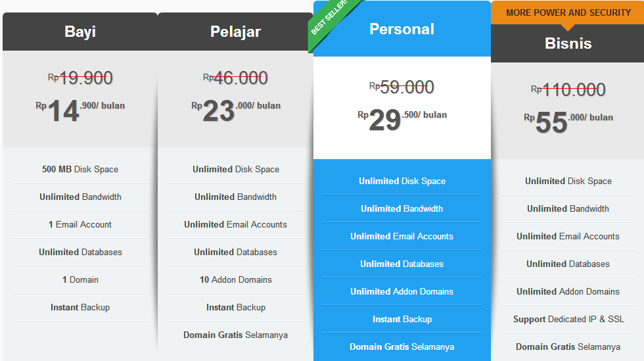Viewport: 644px width, 361px height.
Task: Click Domain Gratis Selamanya in Personal plan
Action: click(402, 347)
